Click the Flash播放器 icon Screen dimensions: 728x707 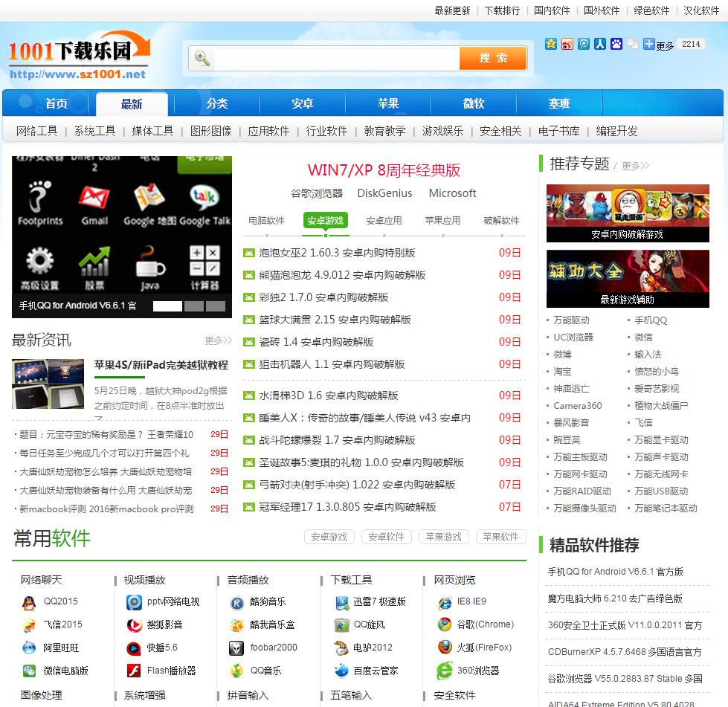click(134, 671)
